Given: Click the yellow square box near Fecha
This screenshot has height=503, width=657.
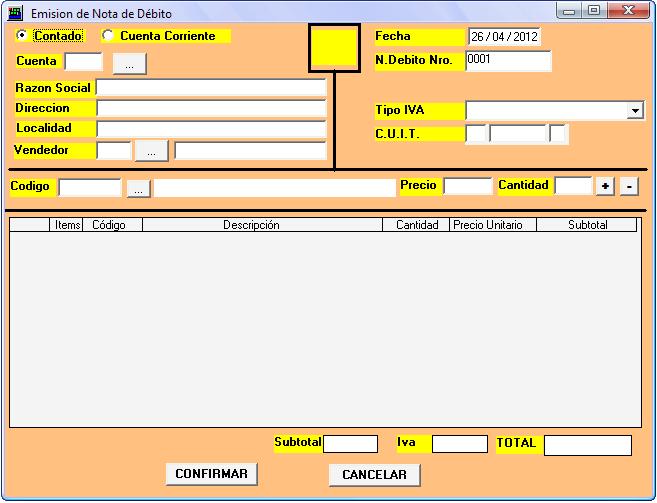Looking at the screenshot, I should (334, 49).
